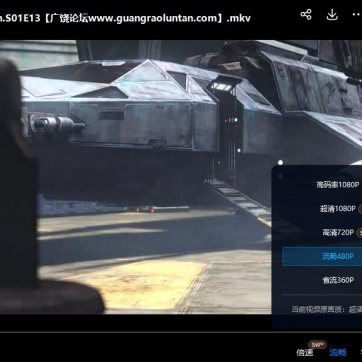
Task: Click the share icon in the top bar
Action: click(306, 15)
